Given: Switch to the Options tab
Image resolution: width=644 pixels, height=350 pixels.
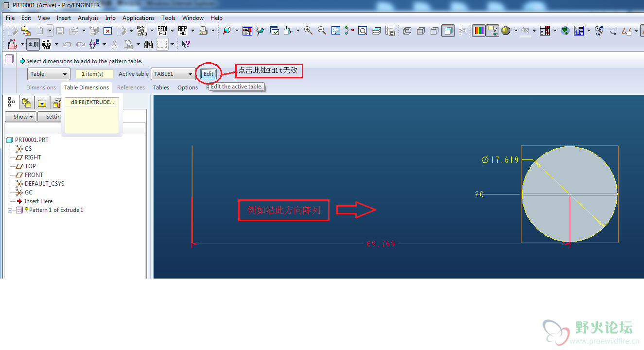Looking at the screenshot, I should click(188, 87).
